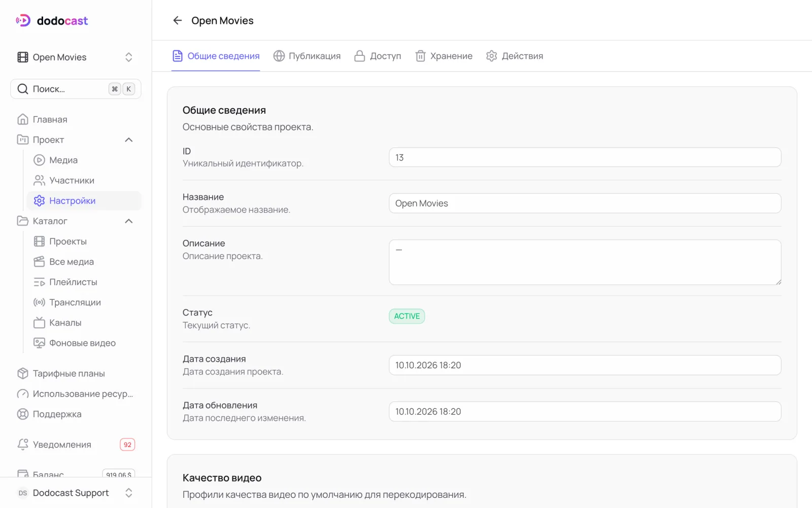This screenshot has width=812, height=508.
Task: Click the Все медиа clapperboard icon
Action: click(39, 262)
